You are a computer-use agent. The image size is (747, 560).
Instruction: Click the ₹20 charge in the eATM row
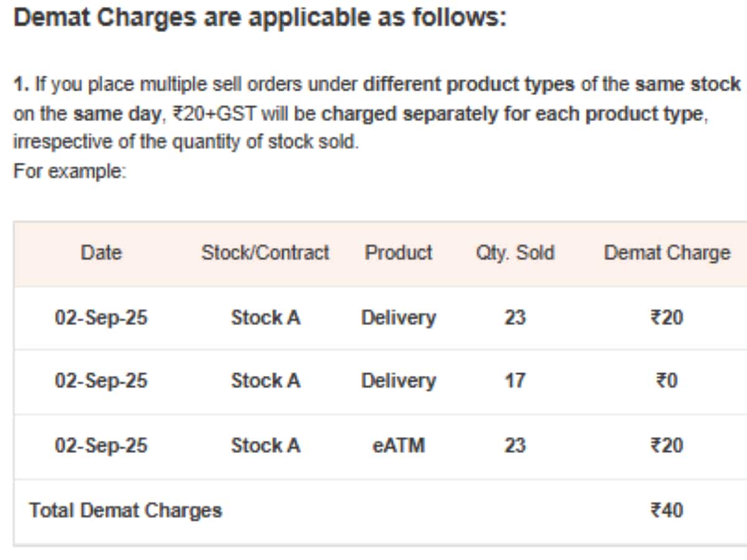[x=667, y=446]
